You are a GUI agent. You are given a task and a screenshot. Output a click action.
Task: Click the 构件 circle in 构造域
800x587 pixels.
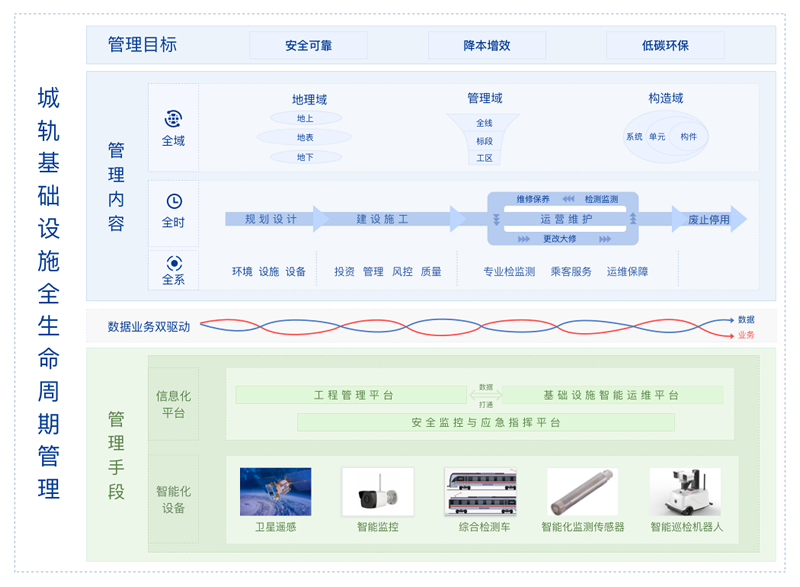pos(688,137)
